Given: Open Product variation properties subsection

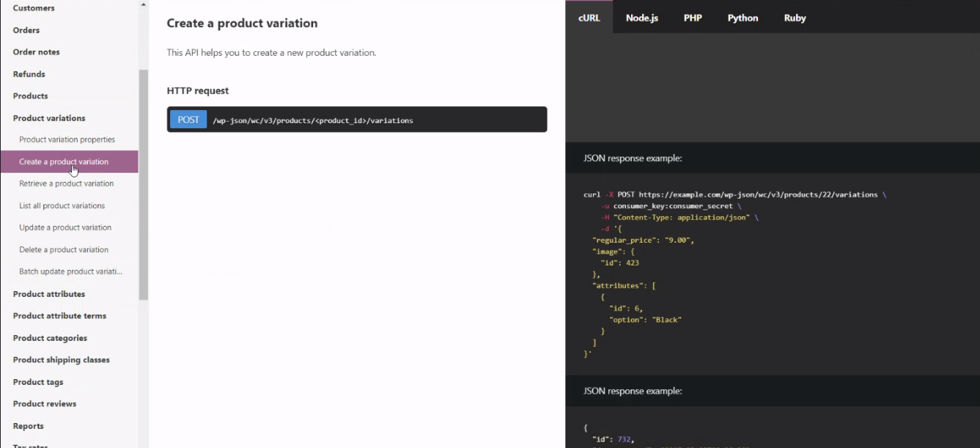Looking at the screenshot, I should click(x=67, y=139).
